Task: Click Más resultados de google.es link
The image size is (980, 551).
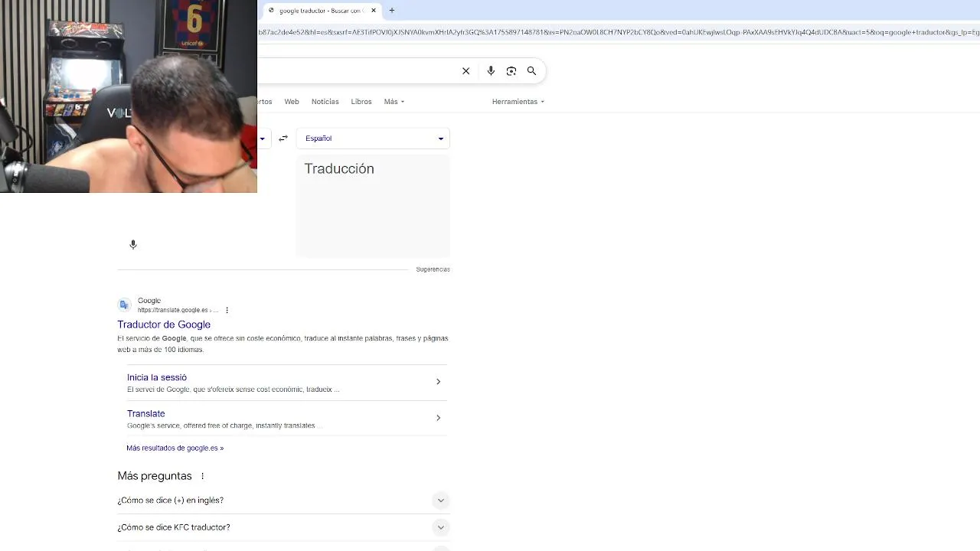Action: coord(175,448)
